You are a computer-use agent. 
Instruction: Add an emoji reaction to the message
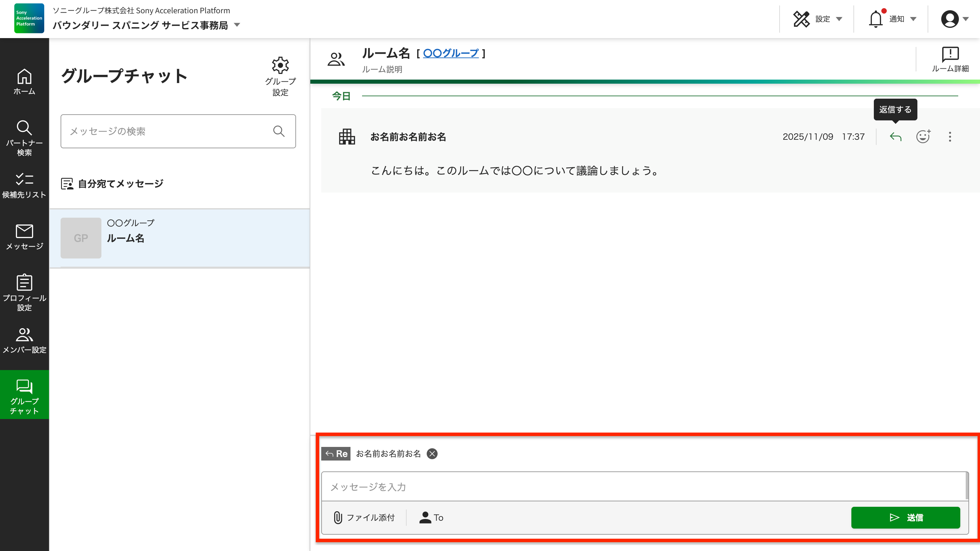coord(923,136)
